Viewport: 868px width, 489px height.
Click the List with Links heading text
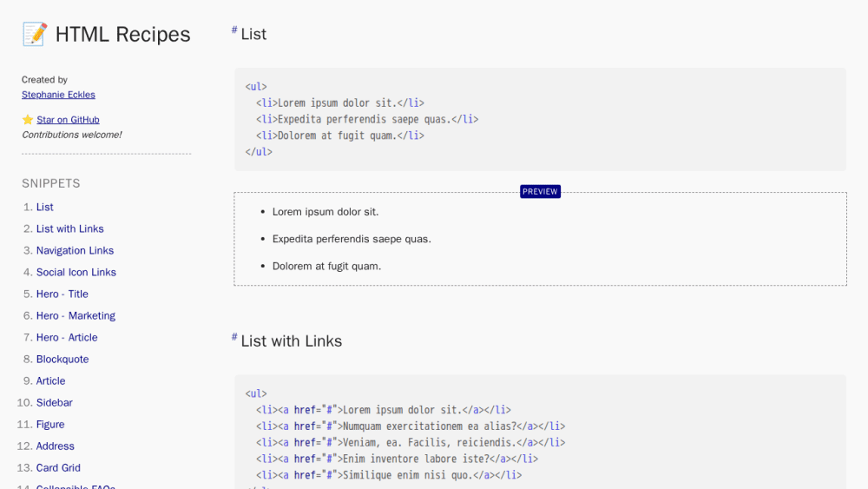(x=291, y=341)
